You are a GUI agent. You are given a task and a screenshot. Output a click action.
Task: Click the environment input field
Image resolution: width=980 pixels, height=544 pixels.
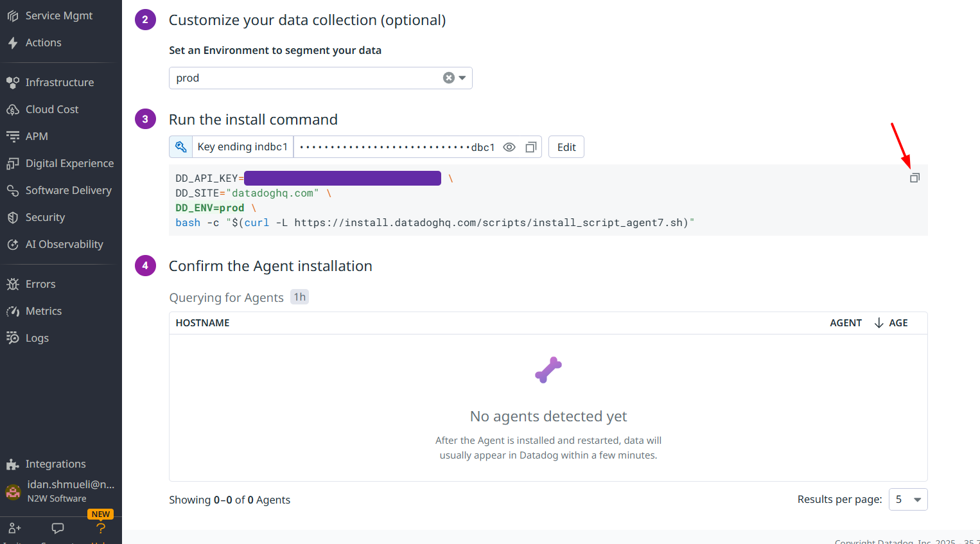click(x=305, y=78)
